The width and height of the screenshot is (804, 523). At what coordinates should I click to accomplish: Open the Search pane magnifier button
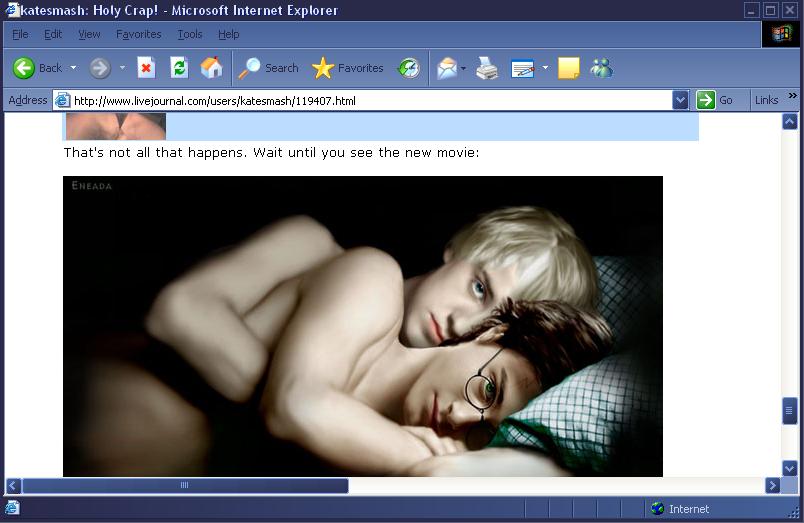click(x=268, y=68)
